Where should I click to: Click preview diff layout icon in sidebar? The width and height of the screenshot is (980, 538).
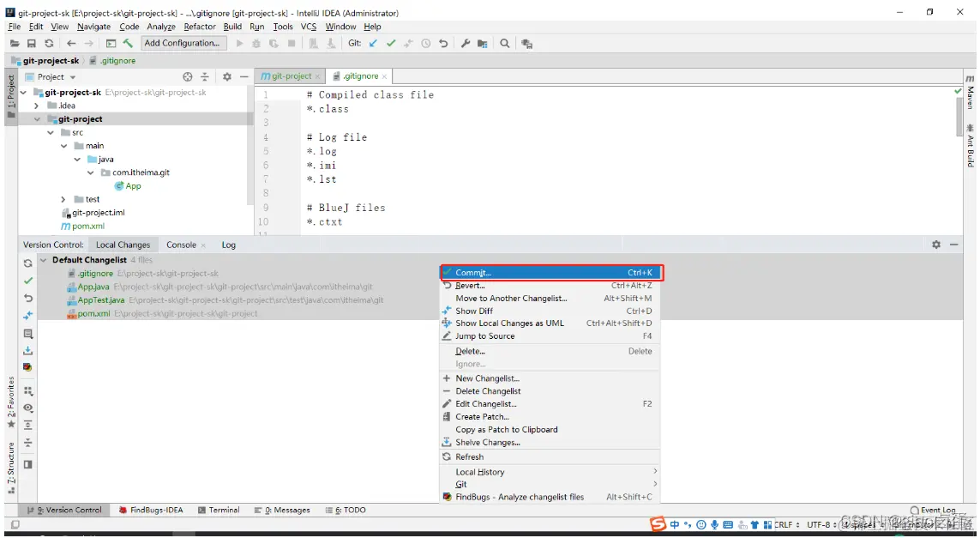click(x=28, y=465)
